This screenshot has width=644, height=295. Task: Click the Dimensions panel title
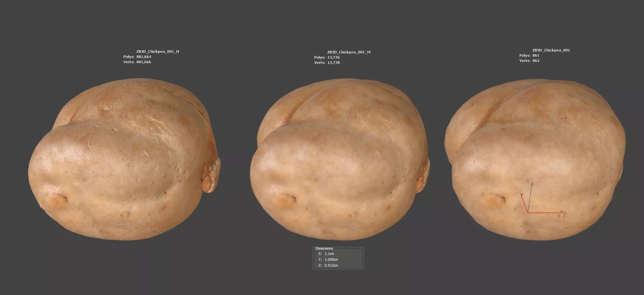(x=324, y=248)
